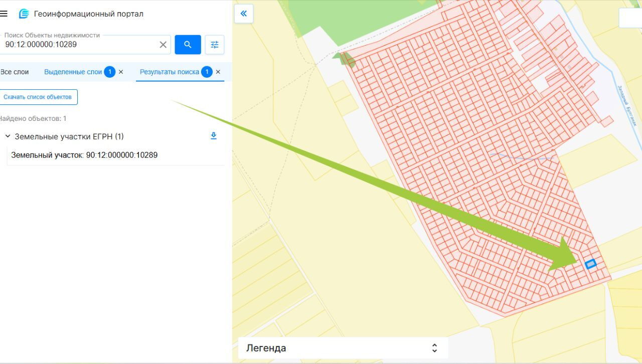Download the Земельные участки ЕГРН group results

[214, 136]
